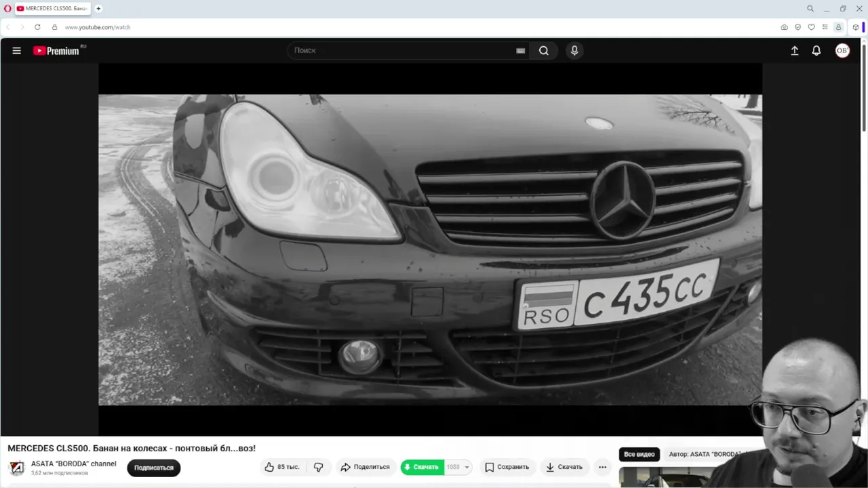Viewport: 868px width, 488px height.
Task: Reload the current page
Action: (37, 27)
